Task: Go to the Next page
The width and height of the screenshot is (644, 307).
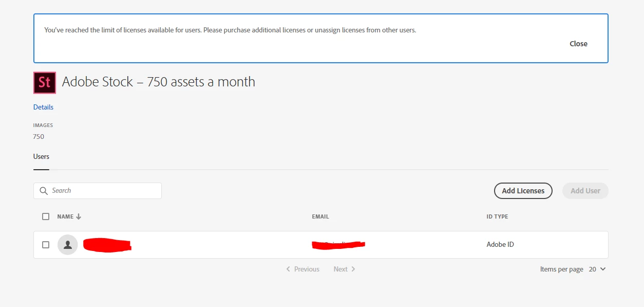Action: tap(345, 269)
